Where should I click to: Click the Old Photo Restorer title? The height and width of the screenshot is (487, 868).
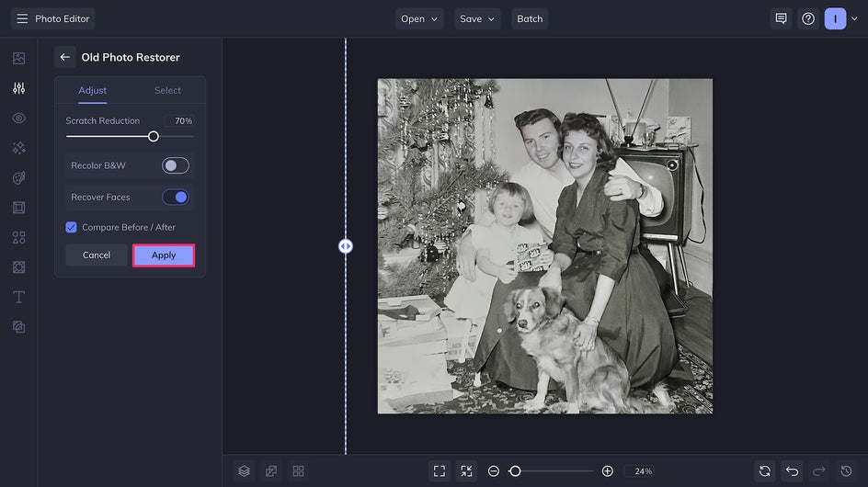click(x=131, y=57)
